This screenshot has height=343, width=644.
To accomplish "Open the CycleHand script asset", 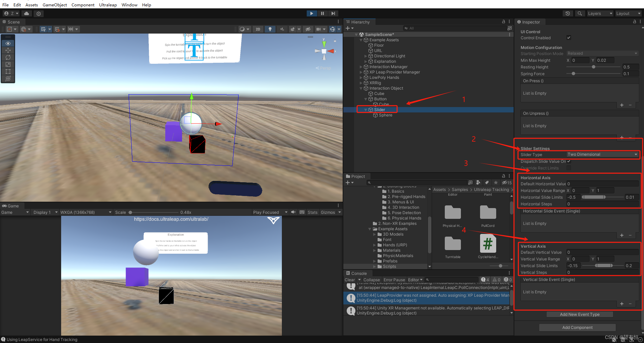I will (488, 247).
